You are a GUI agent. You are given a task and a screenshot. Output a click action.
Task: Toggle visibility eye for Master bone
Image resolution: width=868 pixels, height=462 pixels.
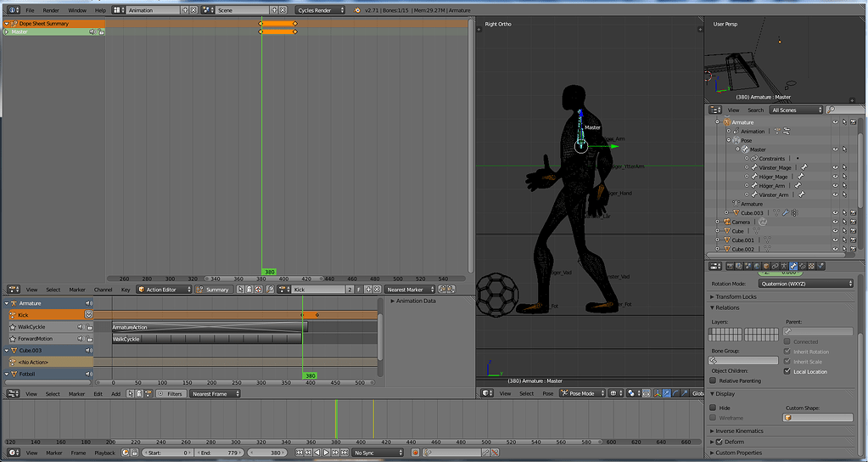(836, 149)
